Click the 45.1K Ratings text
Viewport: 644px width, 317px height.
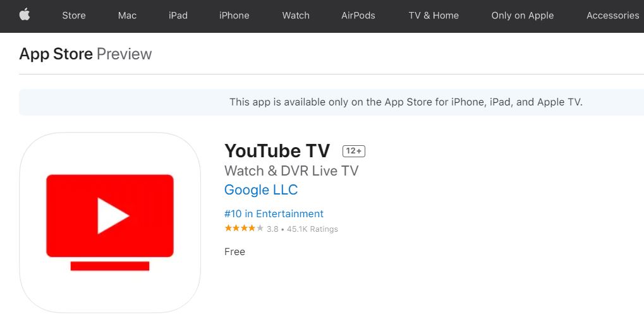click(x=312, y=229)
